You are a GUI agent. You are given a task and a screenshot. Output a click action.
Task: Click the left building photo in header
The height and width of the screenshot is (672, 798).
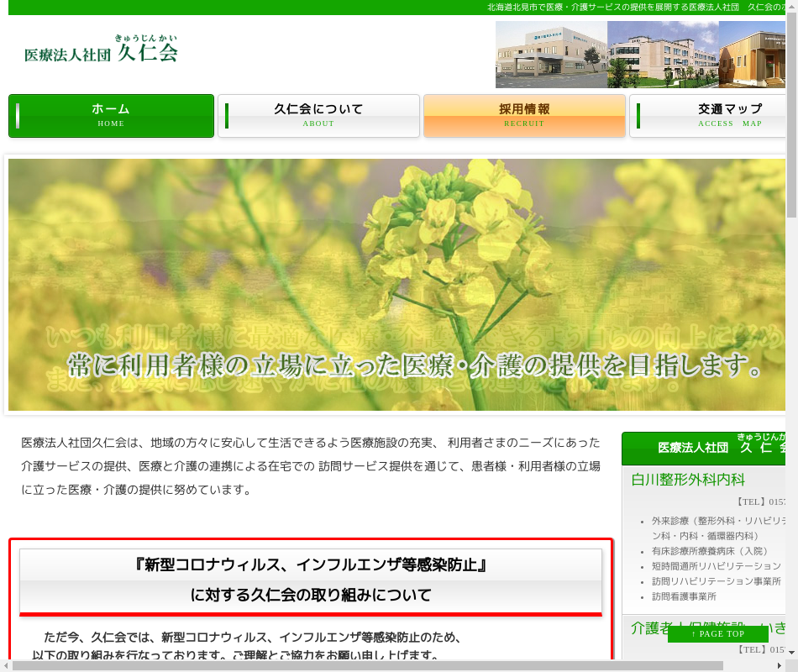(551, 55)
